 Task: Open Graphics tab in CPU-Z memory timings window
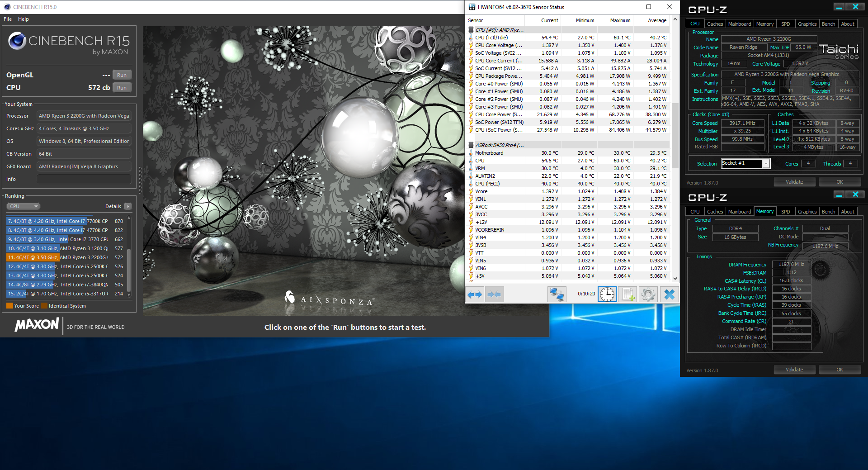807,212
